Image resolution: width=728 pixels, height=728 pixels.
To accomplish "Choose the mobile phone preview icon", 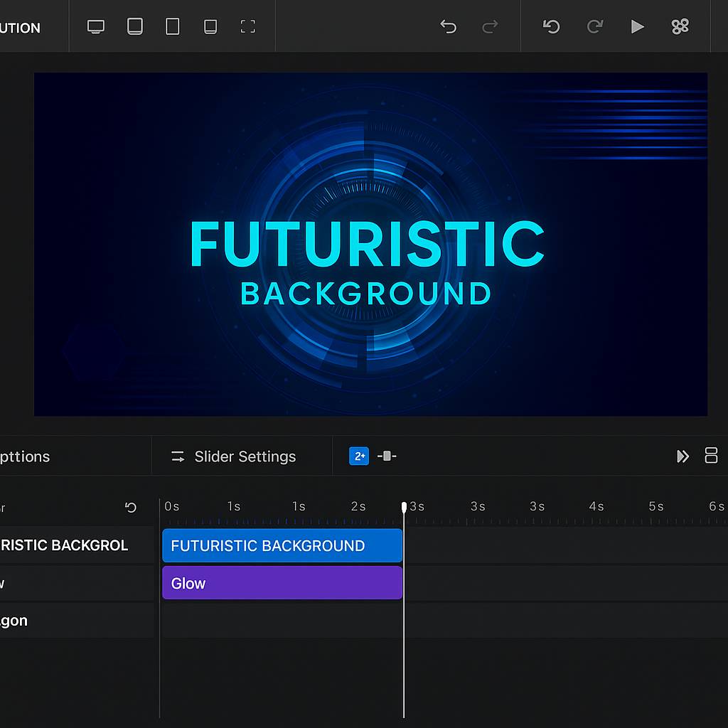I will coord(210,27).
